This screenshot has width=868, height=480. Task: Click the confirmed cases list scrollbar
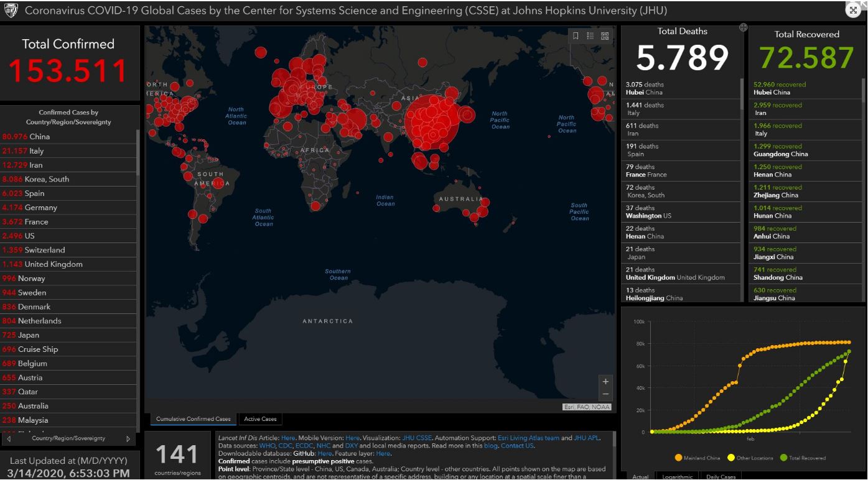[138, 152]
